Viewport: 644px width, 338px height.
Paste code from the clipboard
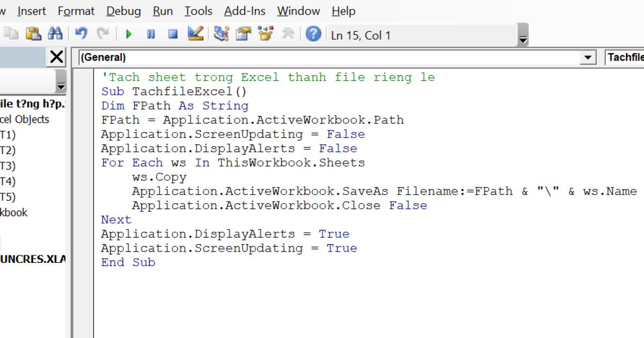(x=32, y=33)
